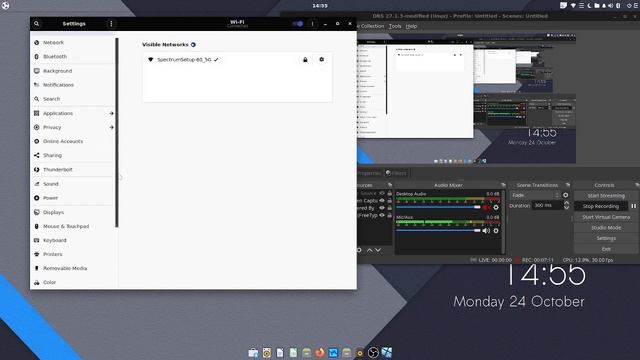
Task: Open the Network settings category
Action: point(73,42)
